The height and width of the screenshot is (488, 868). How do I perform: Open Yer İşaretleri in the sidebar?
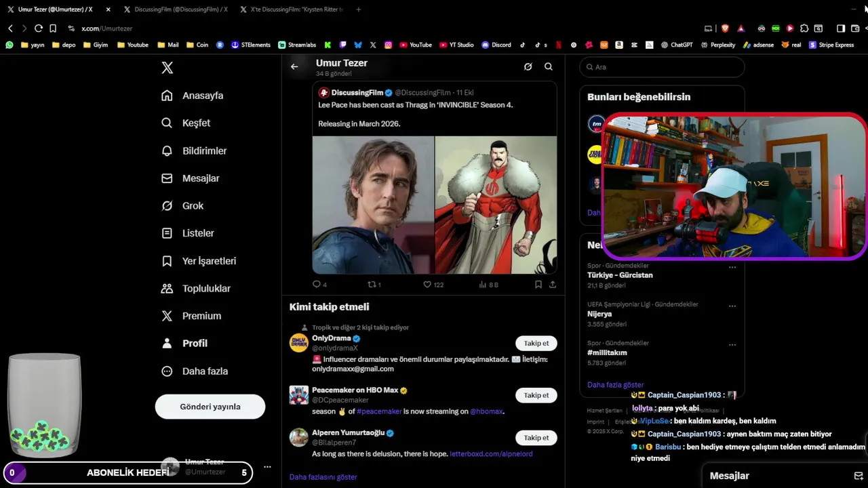click(199, 261)
